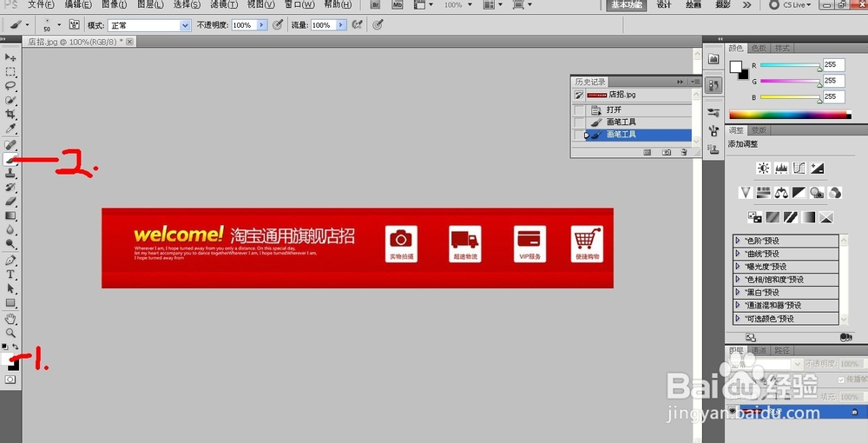
Task: Add a Color Balance adjustment
Action: 781,193
